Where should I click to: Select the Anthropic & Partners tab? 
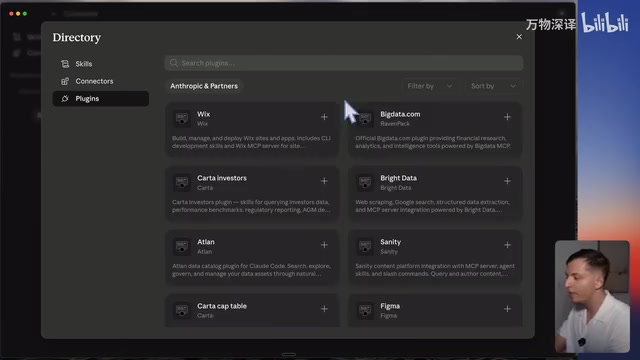(x=204, y=86)
